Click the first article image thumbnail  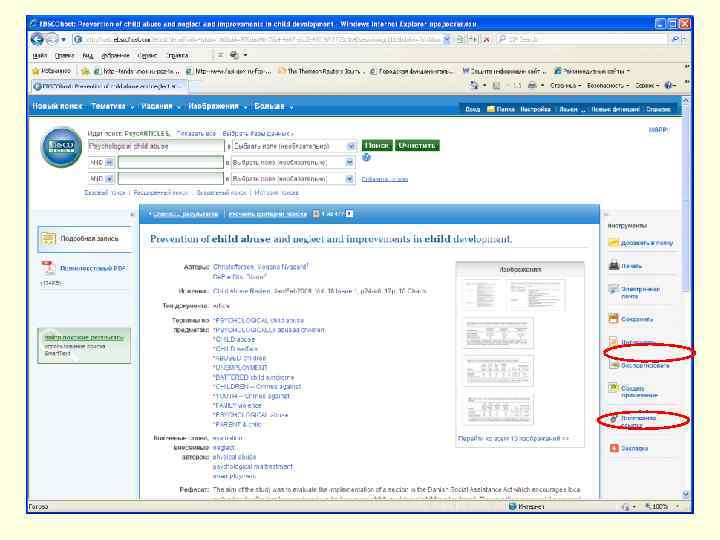pyautogui.click(x=480, y=295)
